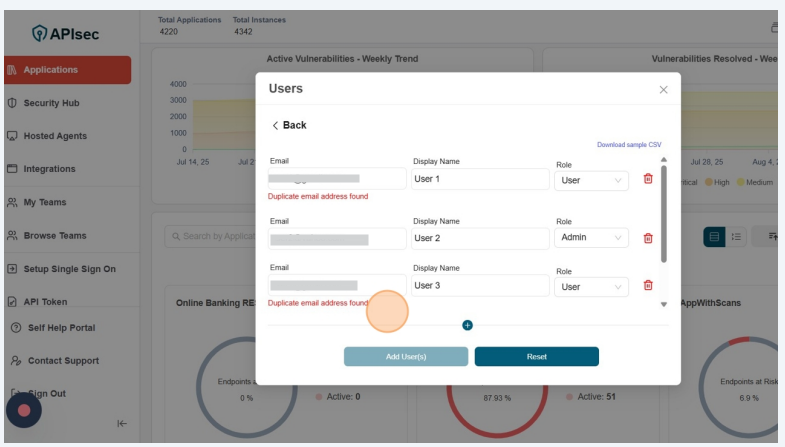Viewport: 785px width, 447px height.
Task: Open Security Hub in sidebar
Action: (x=51, y=103)
